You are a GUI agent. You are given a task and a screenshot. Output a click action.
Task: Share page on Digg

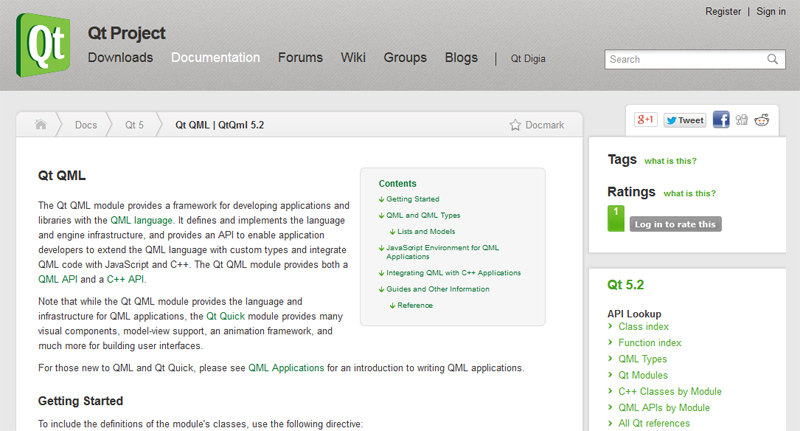pos(741,120)
